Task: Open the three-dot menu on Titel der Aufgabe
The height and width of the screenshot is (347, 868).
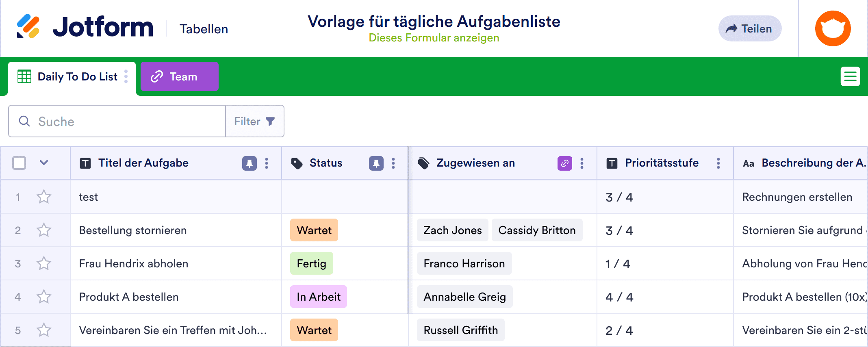Action: [x=267, y=163]
